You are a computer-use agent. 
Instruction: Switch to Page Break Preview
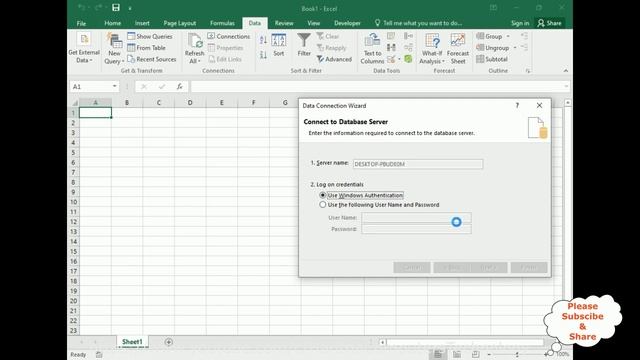coord(476,354)
